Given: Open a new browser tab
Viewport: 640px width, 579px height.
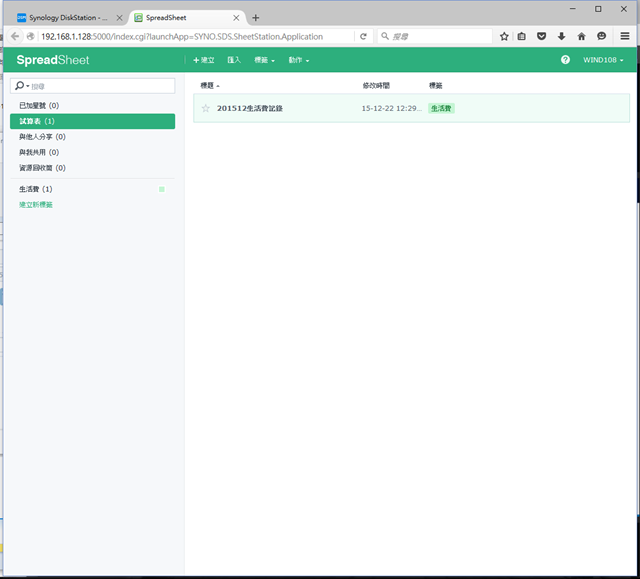Looking at the screenshot, I should pos(256,18).
